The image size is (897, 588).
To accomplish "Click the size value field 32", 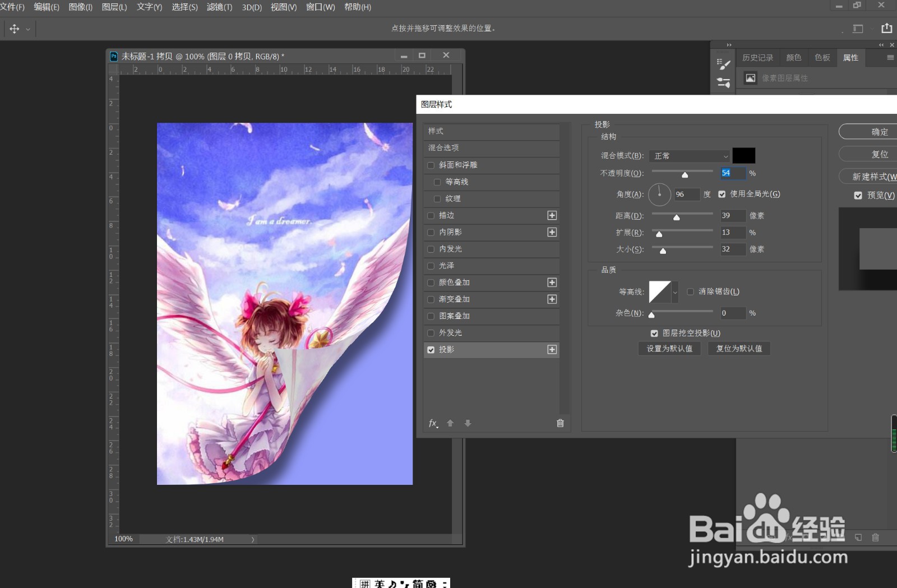I will click(x=733, y=249).
